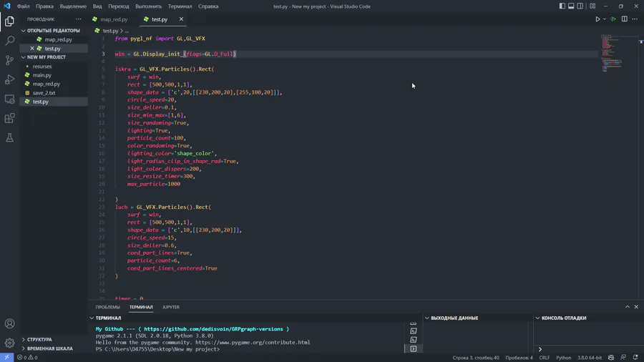Maximize the terminal panel with chevron up
This screenshot has height=362, width=644.
[627, 307]
